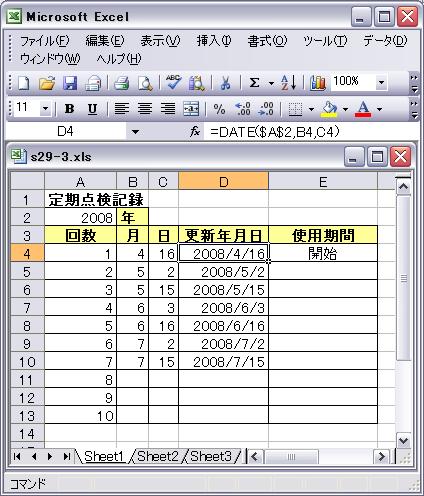Viewport: 424px width, 496px height.
Task: Launch the Chart Wizard icon
Action: [x=318, y=83]
